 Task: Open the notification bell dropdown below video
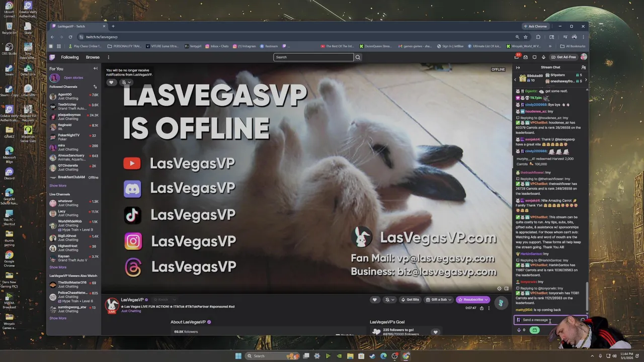[x=389, y=300]
